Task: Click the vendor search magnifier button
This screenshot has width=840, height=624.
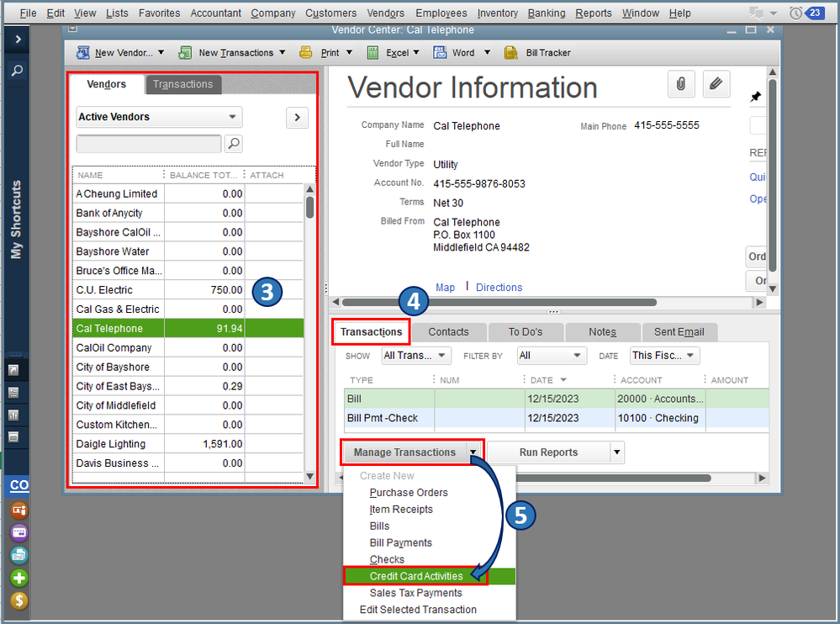Action: tap(234, 144)
